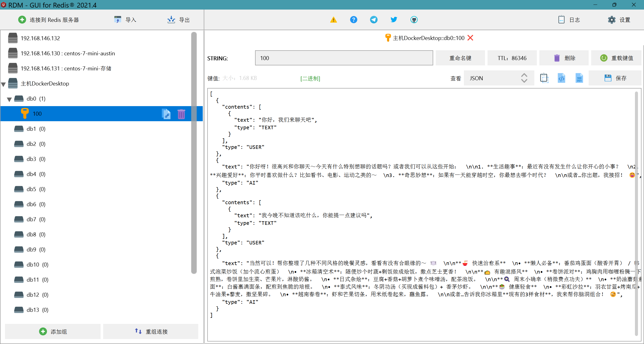Close the 主机DockerDesktop::db0::100 tab
Image resolution: width=644 pixels, height=344 pixels.
point(470,38)
